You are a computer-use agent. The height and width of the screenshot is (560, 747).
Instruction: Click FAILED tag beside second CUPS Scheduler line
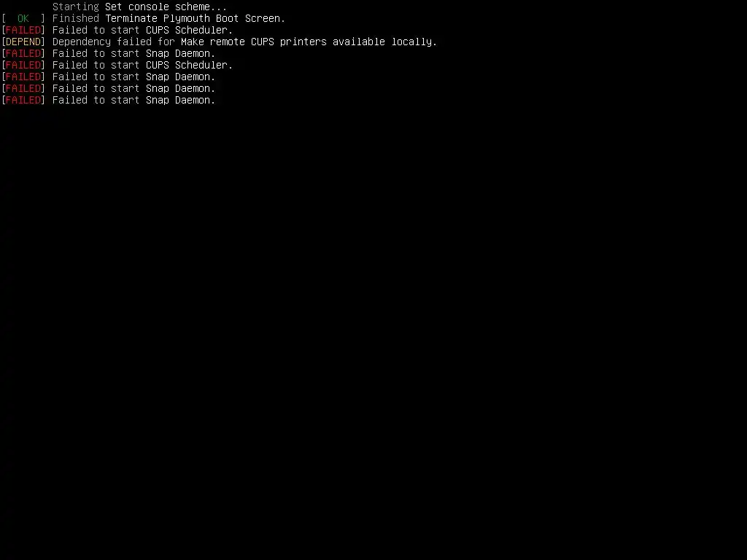23,65
